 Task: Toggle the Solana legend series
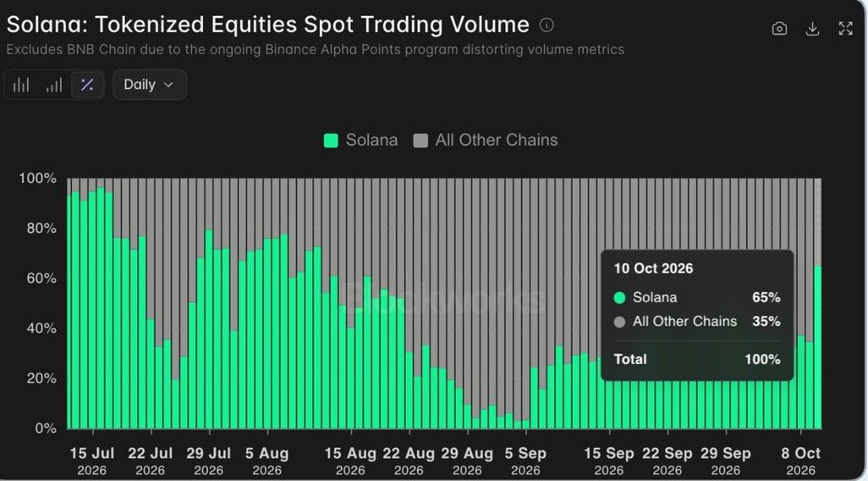coord(361,141)
